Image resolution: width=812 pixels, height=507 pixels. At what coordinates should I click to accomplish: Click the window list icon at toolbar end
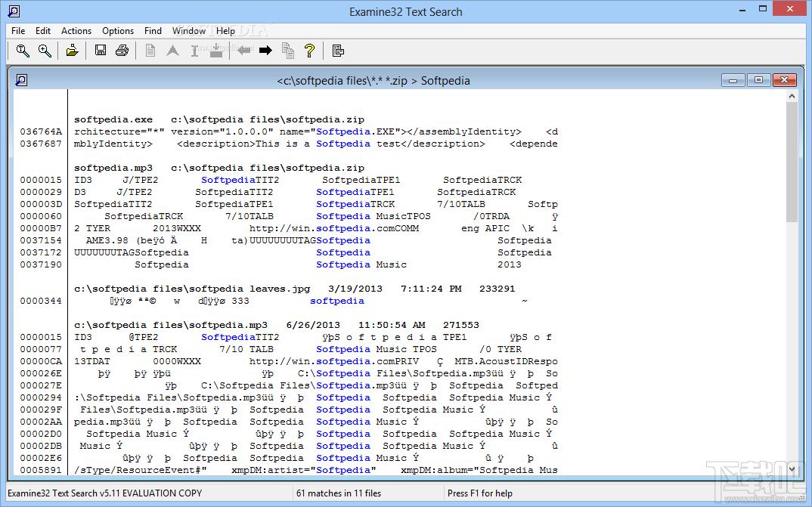338,51
